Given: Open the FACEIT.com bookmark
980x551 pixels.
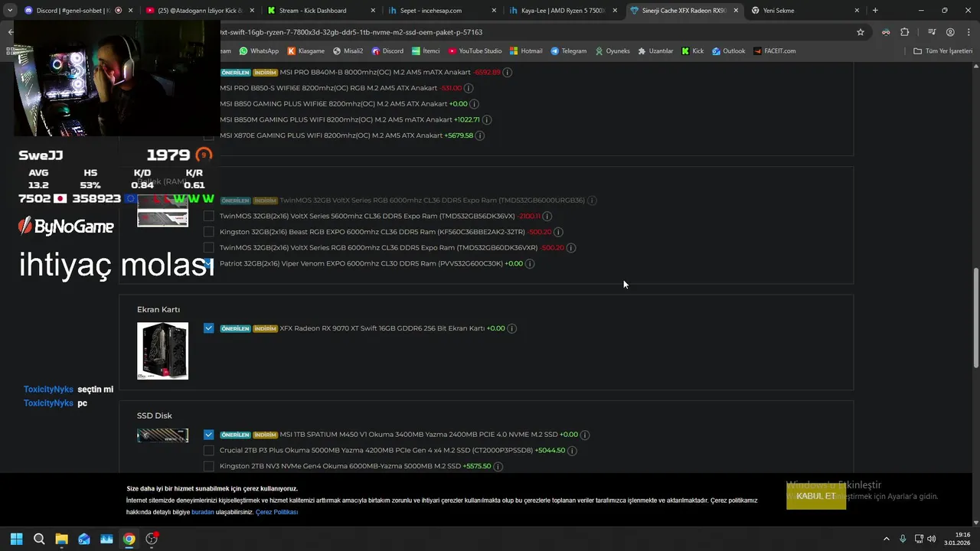Looking at the screenshot, I should [774, 51].
